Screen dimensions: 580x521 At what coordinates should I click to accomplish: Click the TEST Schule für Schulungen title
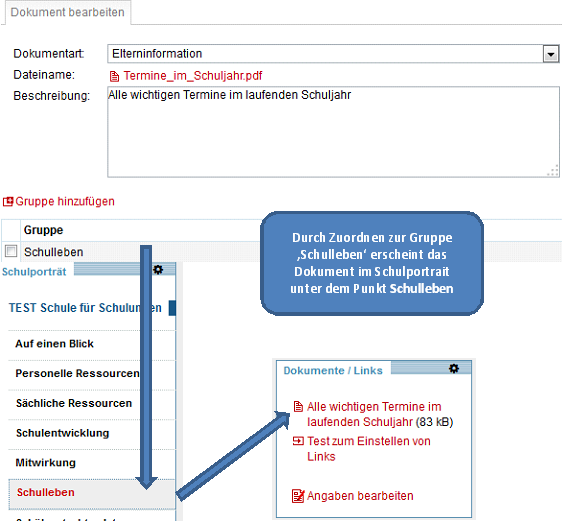click(85, 308)
